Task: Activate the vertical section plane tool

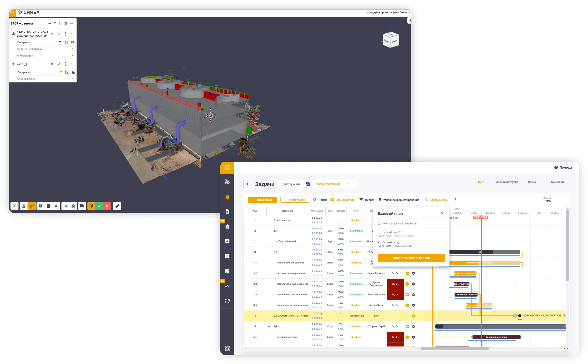Action: point(41,206)
